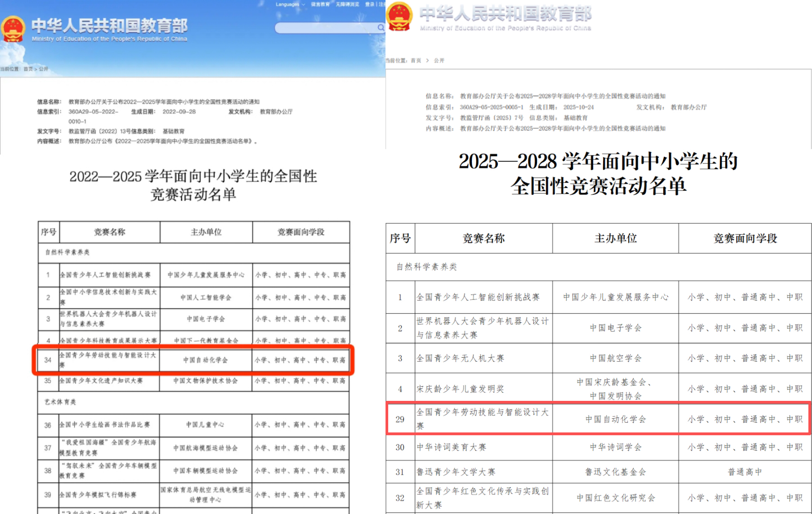Click inside the header search box

click(x=326, y=28)
